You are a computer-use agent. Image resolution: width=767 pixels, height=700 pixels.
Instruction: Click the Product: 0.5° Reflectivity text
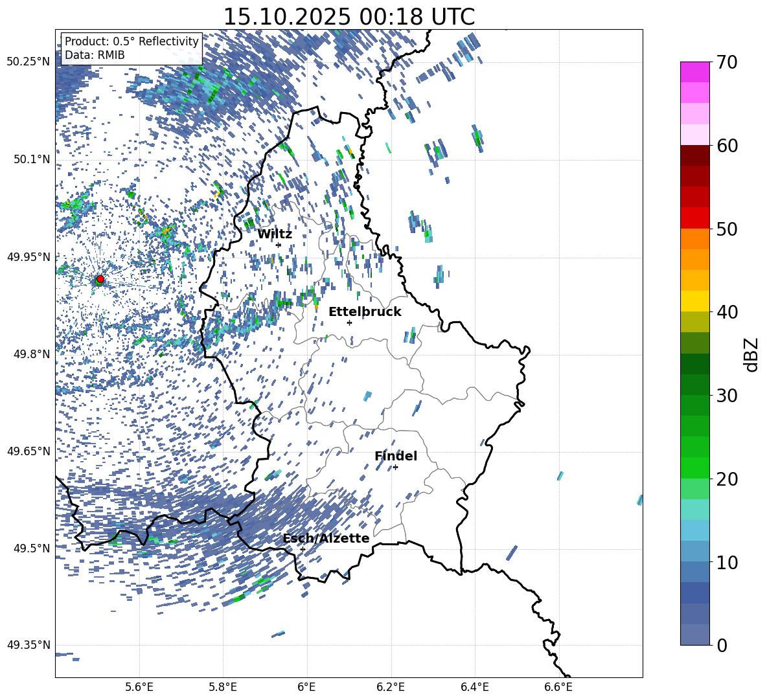click(132, 41)
